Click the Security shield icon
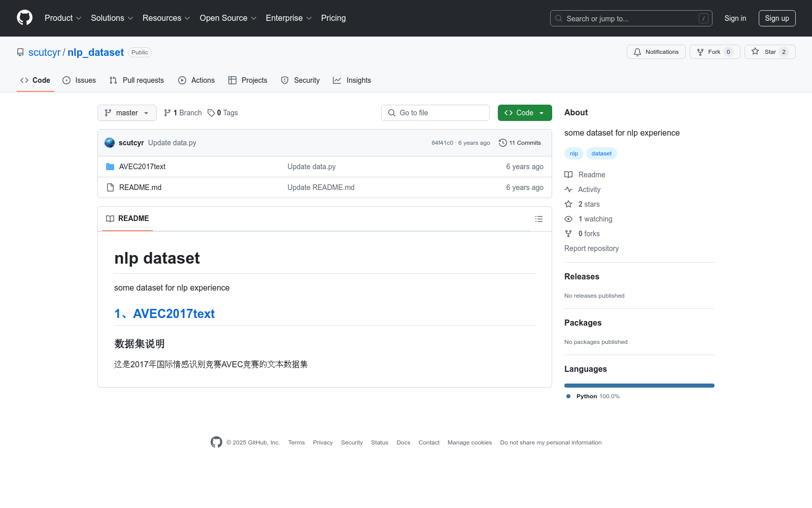The height and width of the screenshot is (508, 812). pyautogui.click(x=285, y=80)
